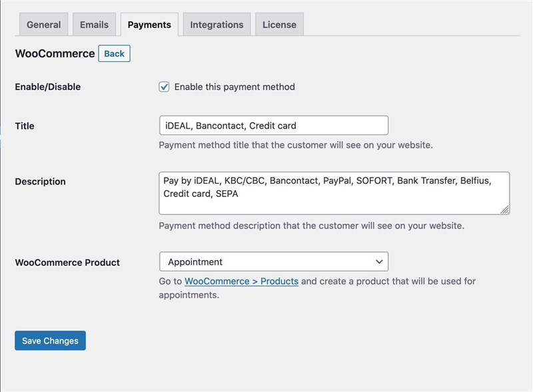The image size is (533, 392).
Task: Click inside the Description text area
Action: tap(334, 193)
